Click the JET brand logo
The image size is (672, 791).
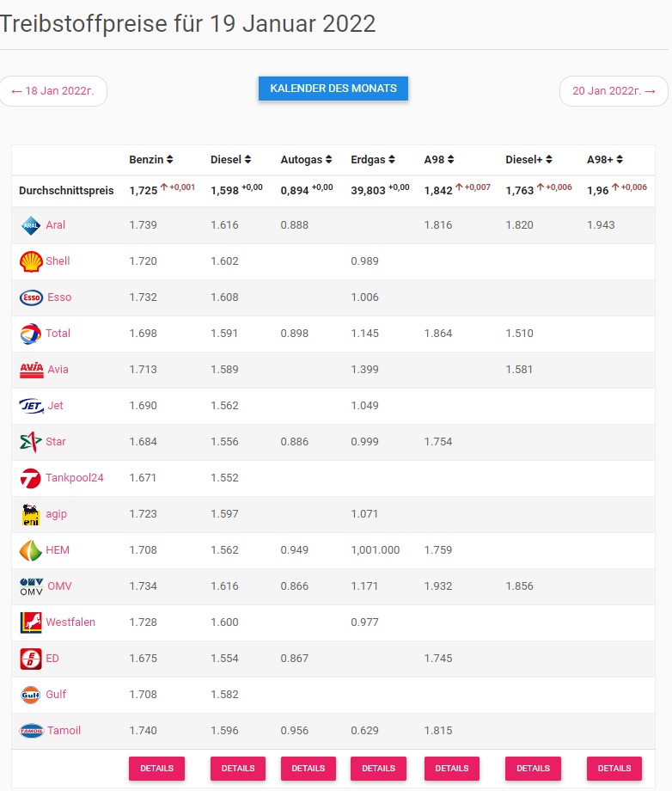(x=31, y=406)
